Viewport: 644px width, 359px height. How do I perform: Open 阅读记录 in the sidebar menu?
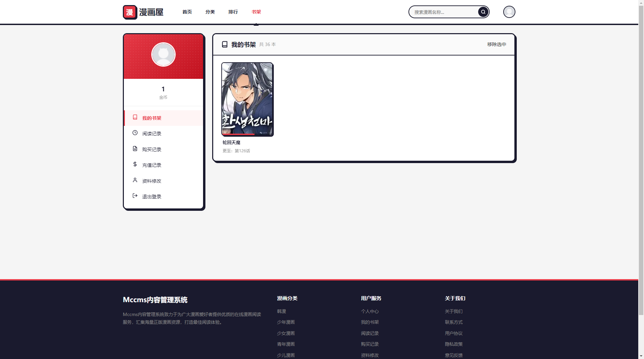(x=163, y=134)
